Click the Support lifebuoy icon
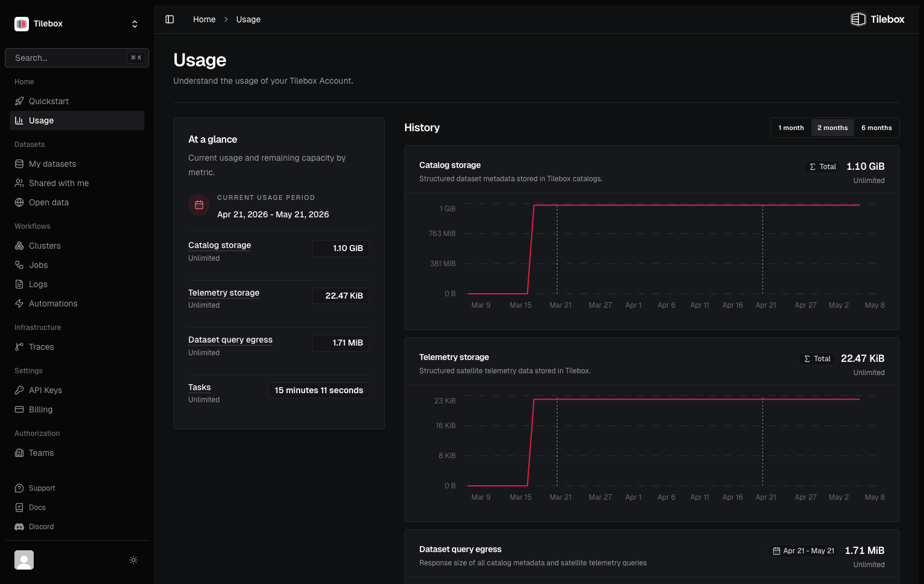This screenshot has height=584, width=924. 19,488
